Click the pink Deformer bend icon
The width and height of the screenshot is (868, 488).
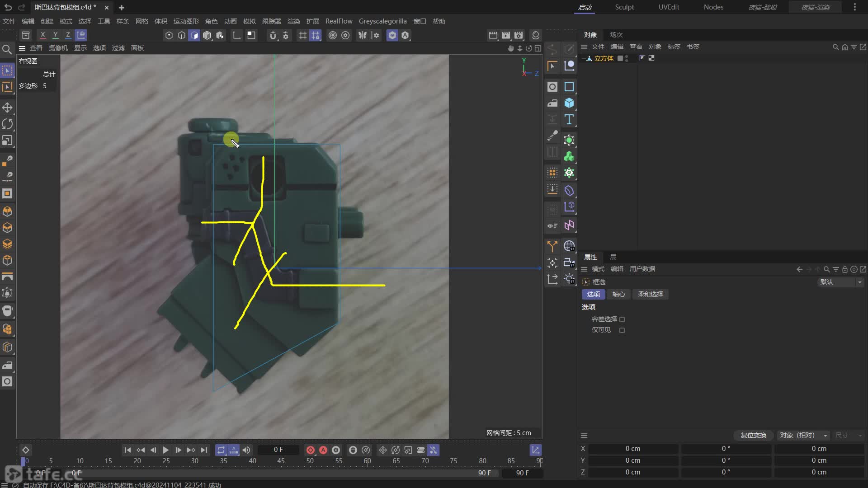click(569, 225)
